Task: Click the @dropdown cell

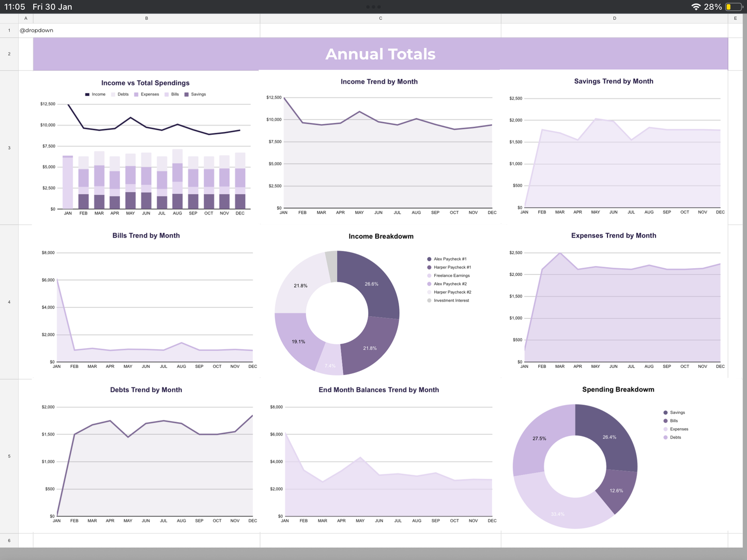Action: (x=36, y=30)
